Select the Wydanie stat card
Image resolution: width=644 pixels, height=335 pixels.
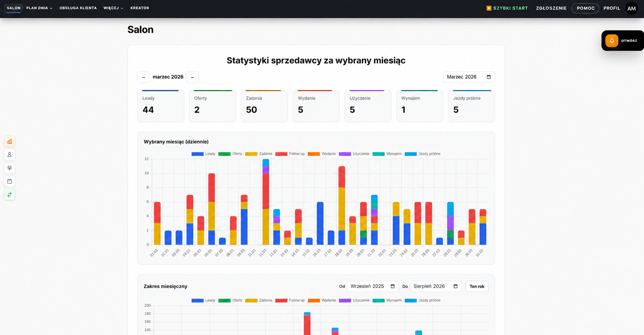[316, 106]
